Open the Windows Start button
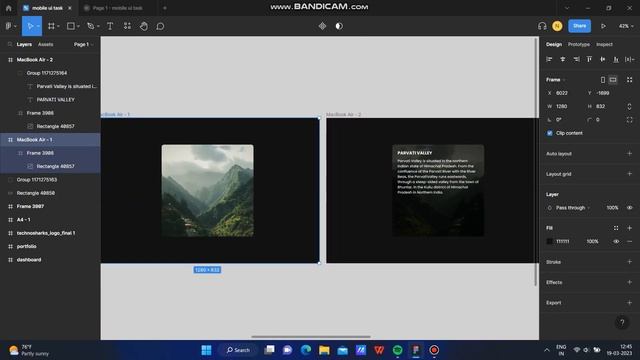The width and height of the screenshot is (640, 360). (207, 350)
